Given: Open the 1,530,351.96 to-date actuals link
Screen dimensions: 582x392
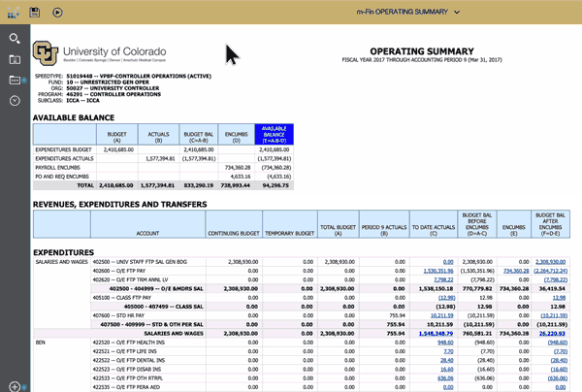Looking at the screenshot, I should 438,271.
